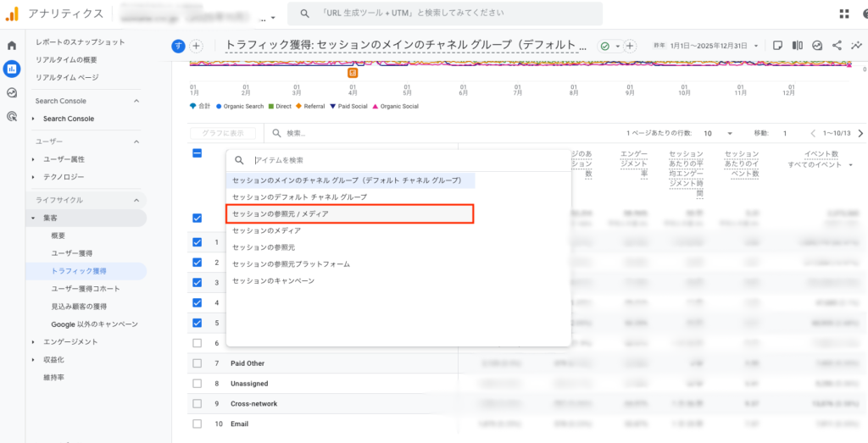Click the magnifier icon in top search bar
Viewport: 868px width, 443px height.
pos(304,14)
